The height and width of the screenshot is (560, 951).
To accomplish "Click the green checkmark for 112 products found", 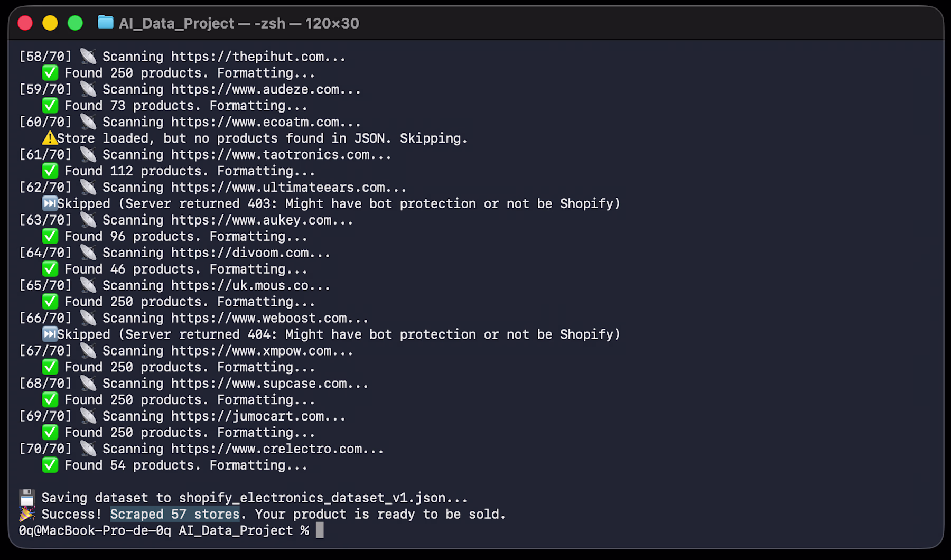I will point(50,171).
